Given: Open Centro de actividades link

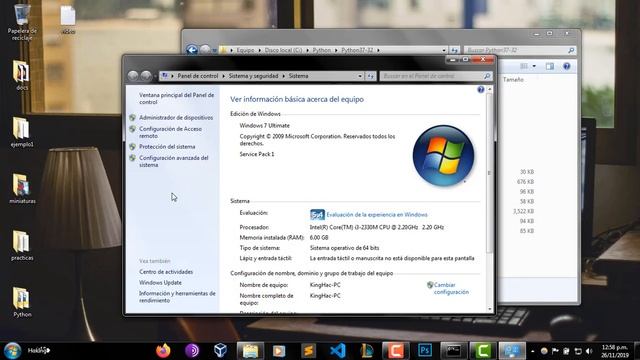Looking at the screenshot, I should pyautogui.click(x=166, y=272).
